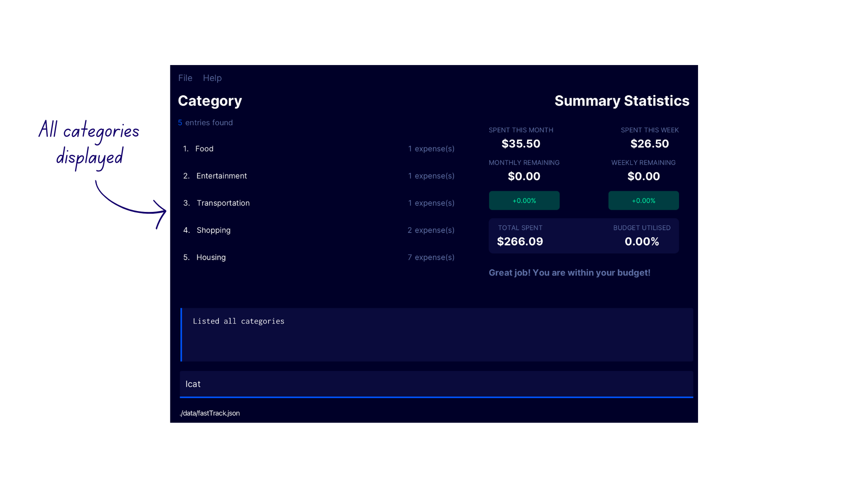Open the Help menu
The height and width of the screenshot is (488, 868).
(x=212, y=78)
